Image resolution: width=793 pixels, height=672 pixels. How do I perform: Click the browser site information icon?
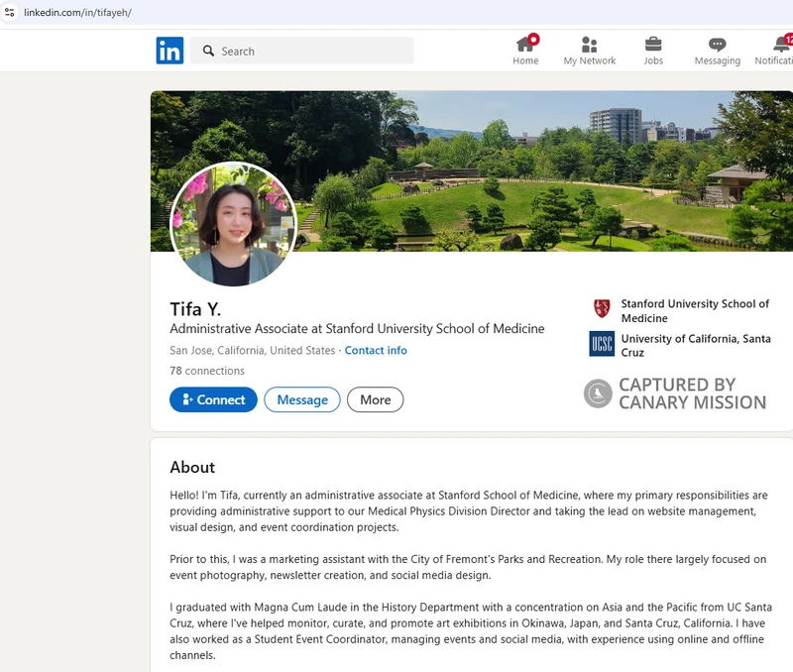click(x=9, y=12)
